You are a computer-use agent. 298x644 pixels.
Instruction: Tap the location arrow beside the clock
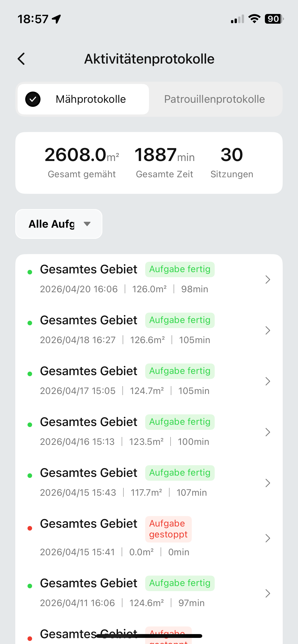56,19
